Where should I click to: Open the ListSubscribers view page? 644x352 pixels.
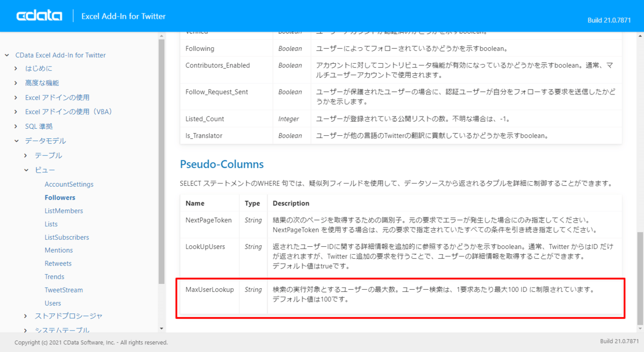(67, 237)
